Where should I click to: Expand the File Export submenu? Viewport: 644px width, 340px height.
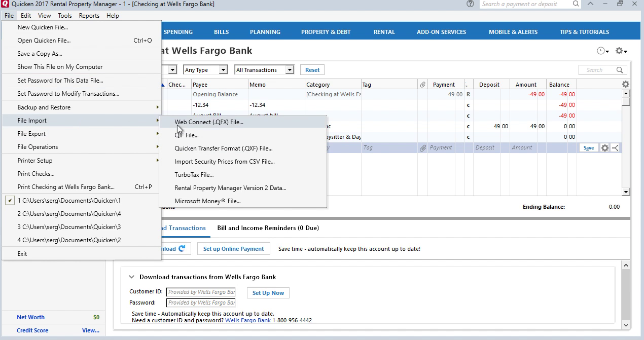[81, 134]
